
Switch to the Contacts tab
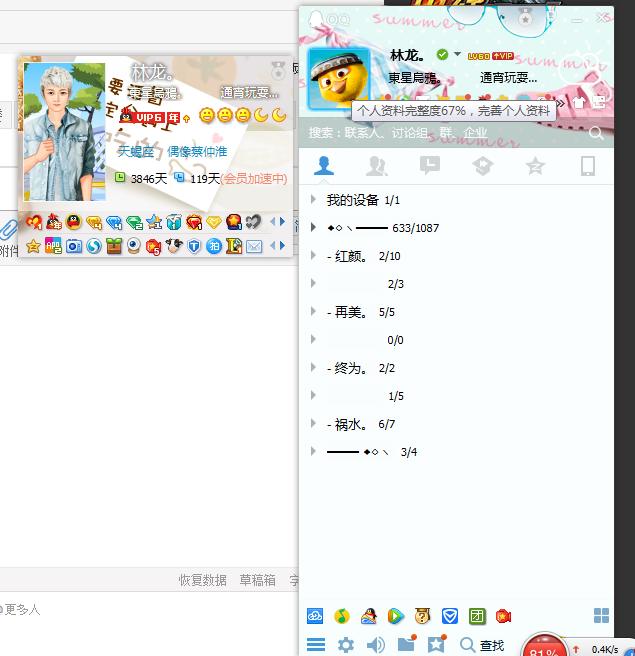(x=324, y=166)
